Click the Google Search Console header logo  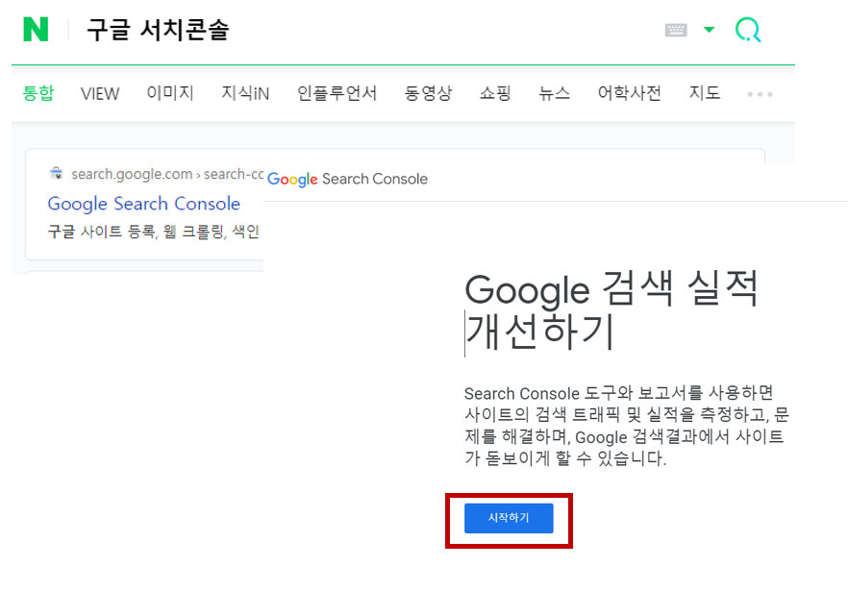click(x=347, y=179)
